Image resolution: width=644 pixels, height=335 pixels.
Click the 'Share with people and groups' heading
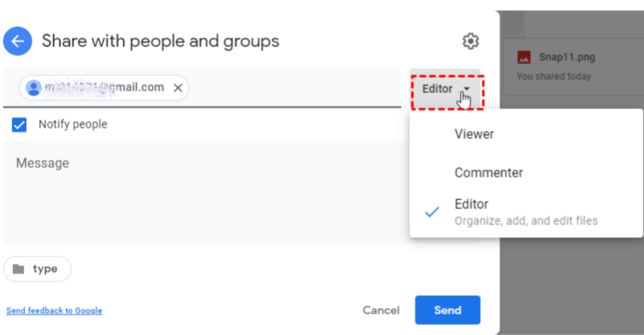tap(160, 41)
